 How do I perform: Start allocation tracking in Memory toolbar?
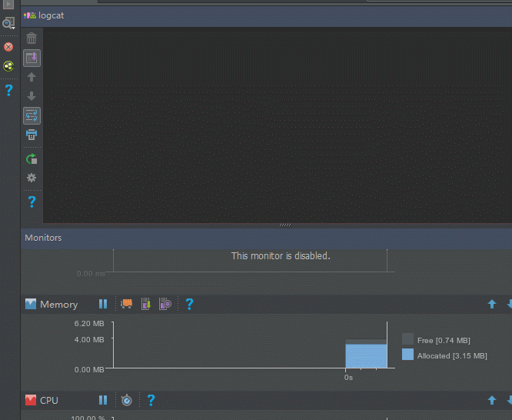[165, 304]
